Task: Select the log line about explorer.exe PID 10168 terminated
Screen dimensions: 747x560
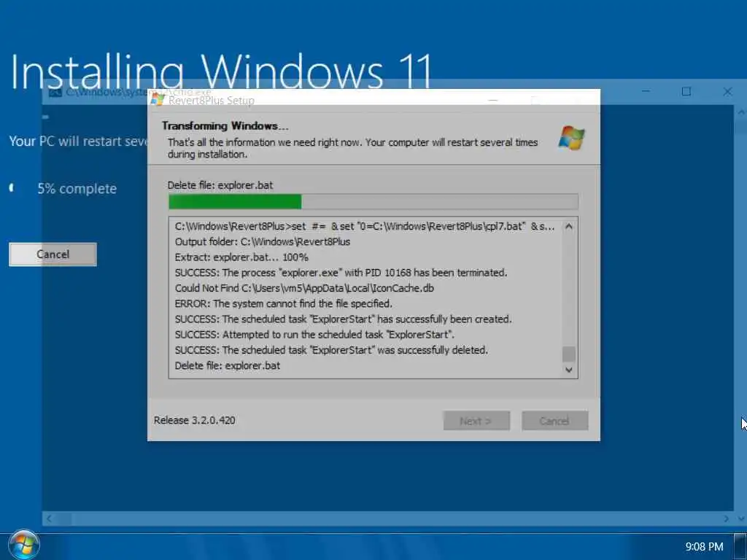Action: click(341, 273)
